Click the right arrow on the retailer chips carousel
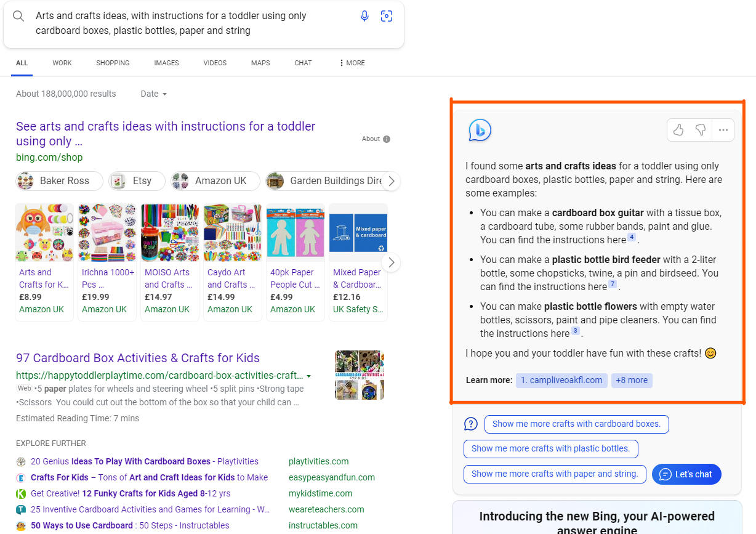Screen dimensions: 756x534 [391, 181]
